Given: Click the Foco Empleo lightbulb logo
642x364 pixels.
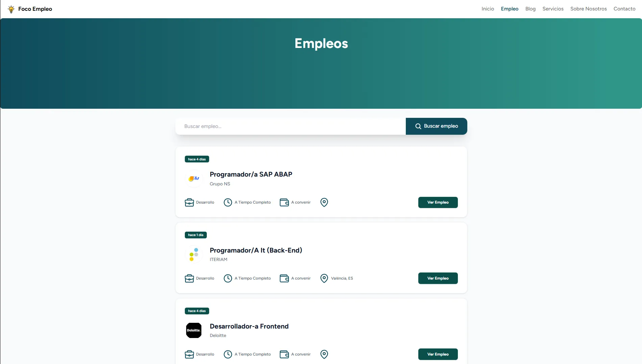Looking at the screenshot, I should coord(11,9).
